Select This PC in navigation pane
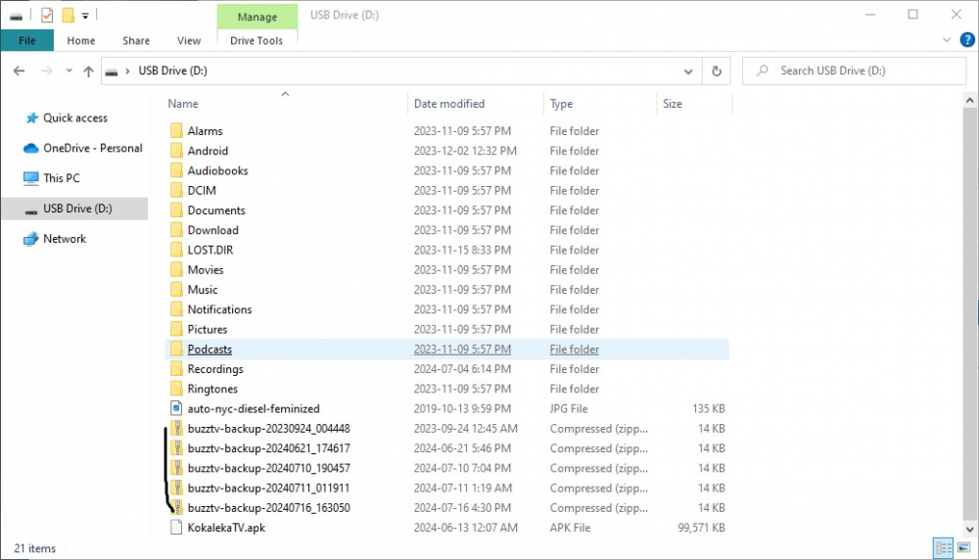 pos(62,178)
